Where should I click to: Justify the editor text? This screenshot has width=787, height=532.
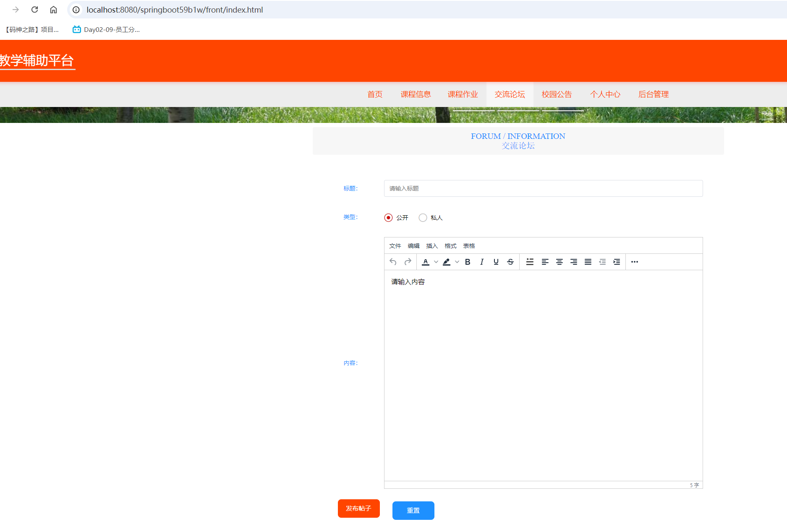pyautogui.click(x=588, y=262)
